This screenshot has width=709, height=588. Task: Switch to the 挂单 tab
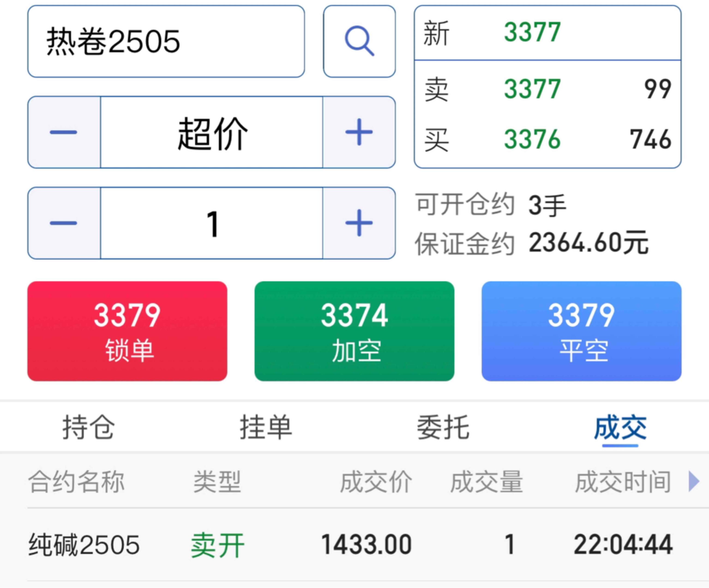[x=266, y=428]
